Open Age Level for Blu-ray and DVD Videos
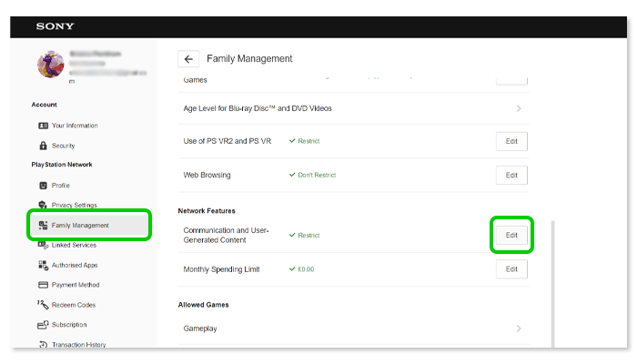Screen dimensions: 637x364 click(x=354, y=108)
